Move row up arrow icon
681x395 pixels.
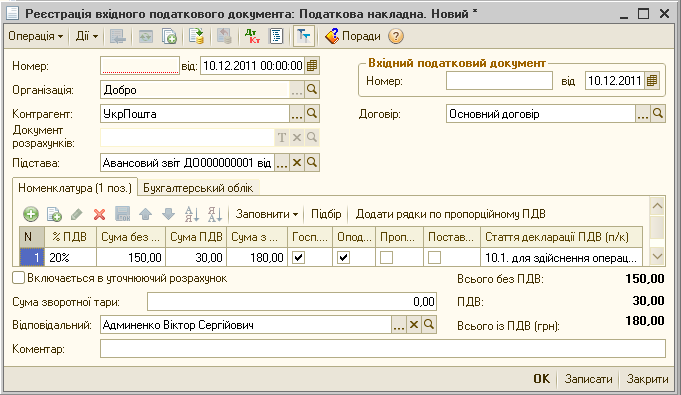(x=145, y=214)
